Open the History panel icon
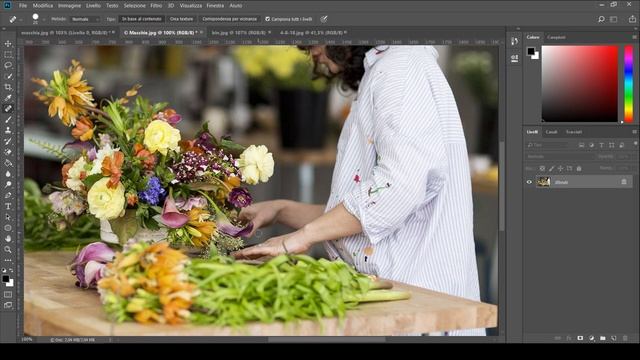The image size is (640, 360). coord(514,41)
